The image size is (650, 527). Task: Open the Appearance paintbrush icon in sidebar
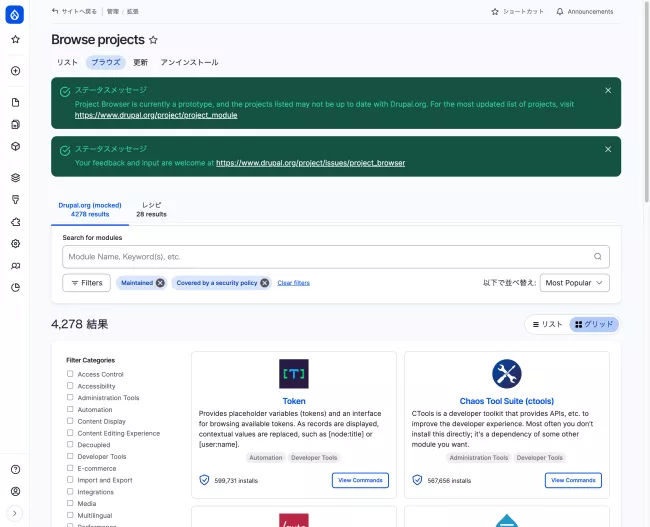15,200
